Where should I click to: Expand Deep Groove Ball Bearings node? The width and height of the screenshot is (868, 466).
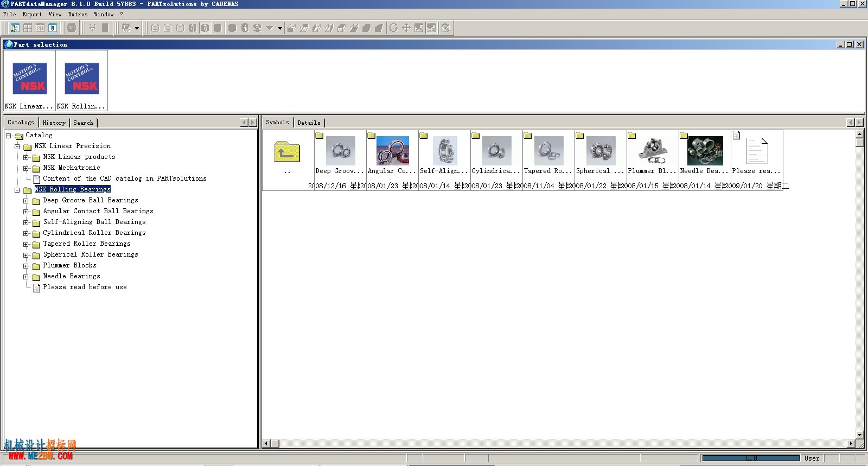pos(26,201)
